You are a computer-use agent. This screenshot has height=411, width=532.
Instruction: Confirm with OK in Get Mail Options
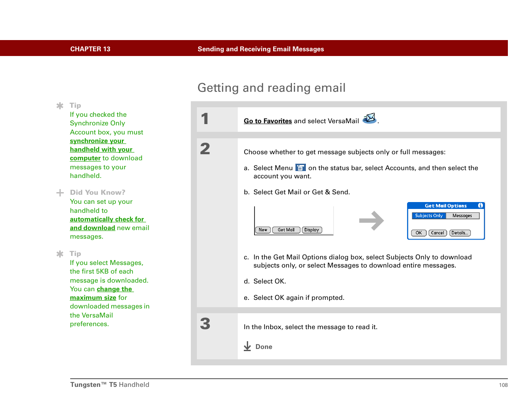click(x=419, y=233)
